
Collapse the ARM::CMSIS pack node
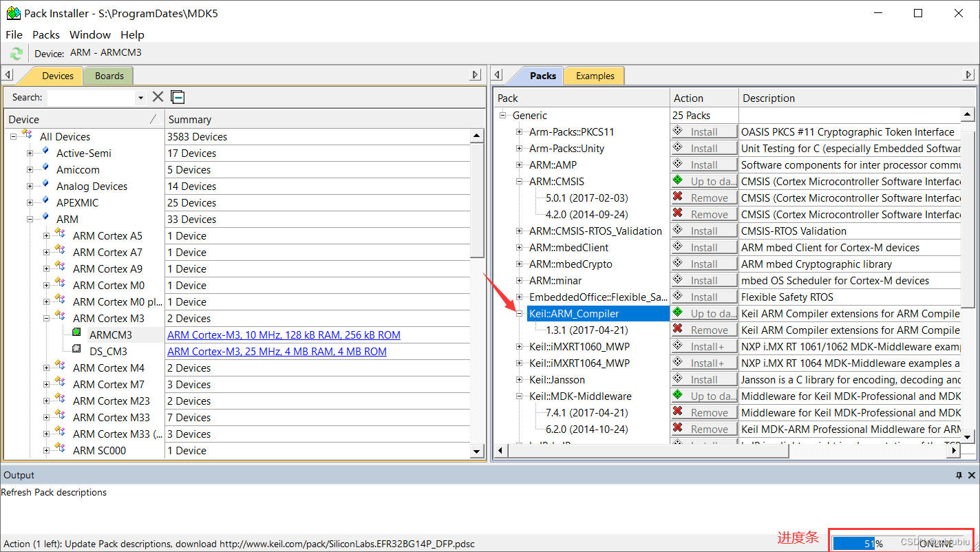520,182
